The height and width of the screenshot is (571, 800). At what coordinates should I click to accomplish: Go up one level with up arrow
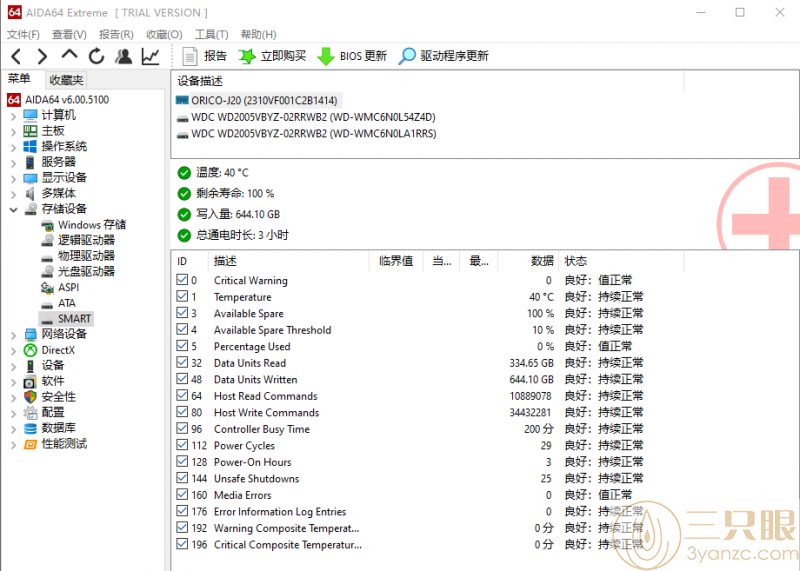(69, 55)
